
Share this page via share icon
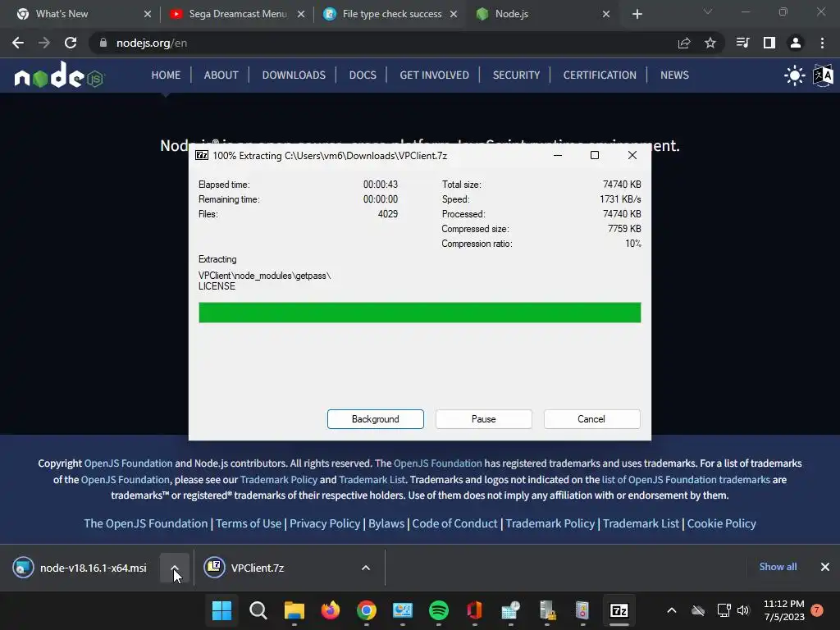point(684,43)
